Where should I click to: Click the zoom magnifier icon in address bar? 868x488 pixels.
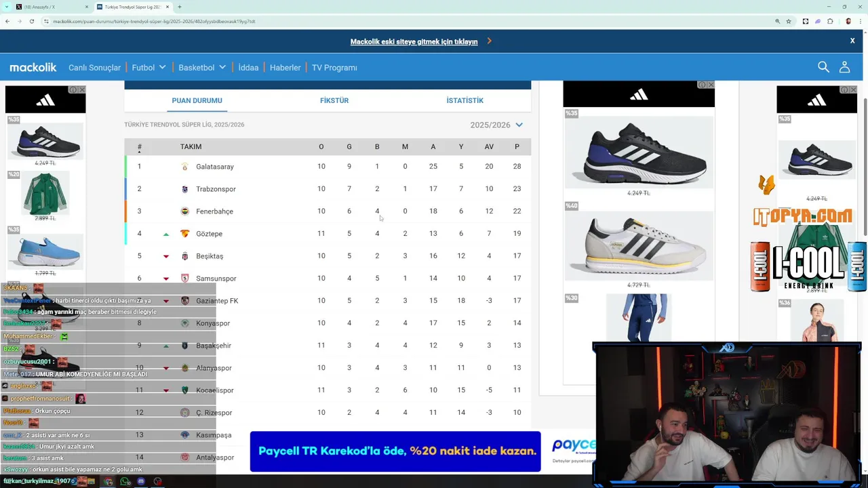click(x=777, y=21)
